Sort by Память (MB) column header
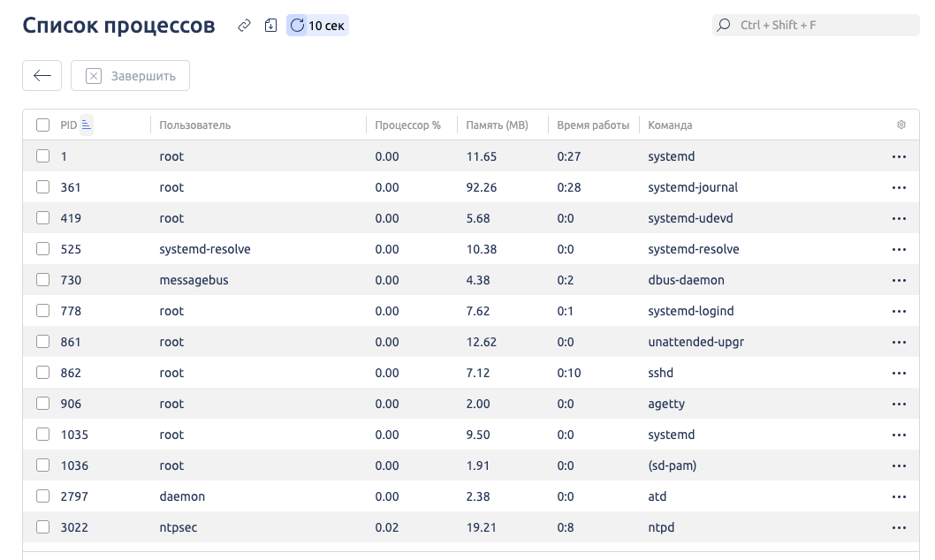This screenshot has height=560, width=935. (x=497, y=125)
